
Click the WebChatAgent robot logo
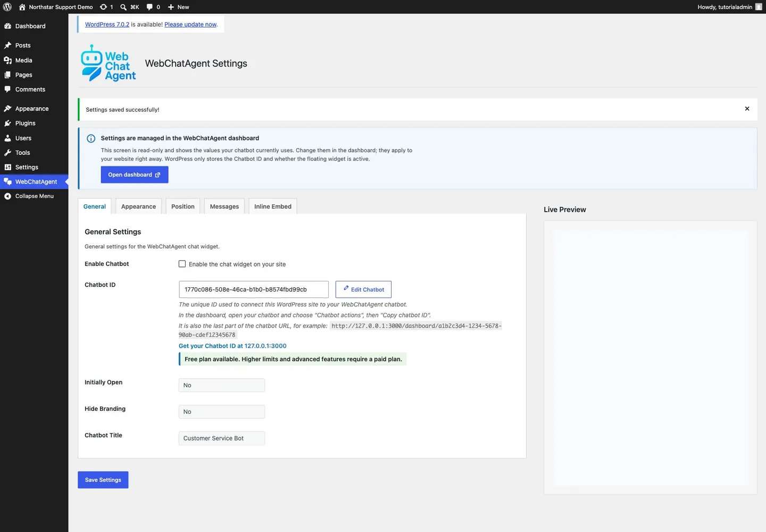109,63
